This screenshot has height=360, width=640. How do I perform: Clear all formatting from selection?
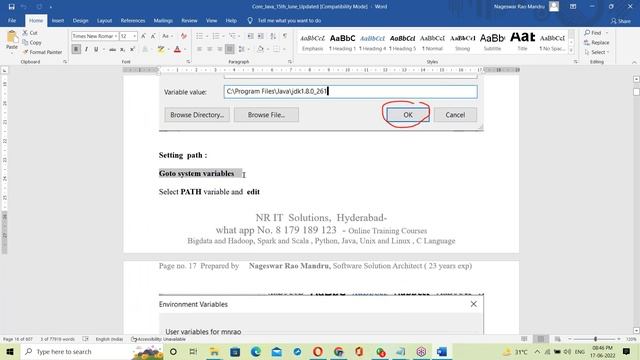point(184,36)
